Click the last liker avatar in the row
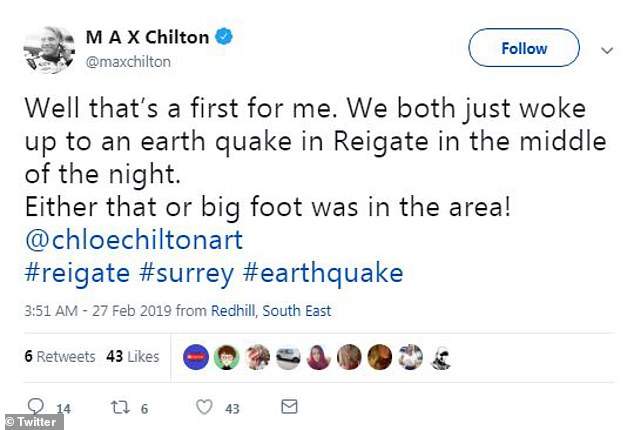This screenshot has width=634, height=430. coord(439,357)
